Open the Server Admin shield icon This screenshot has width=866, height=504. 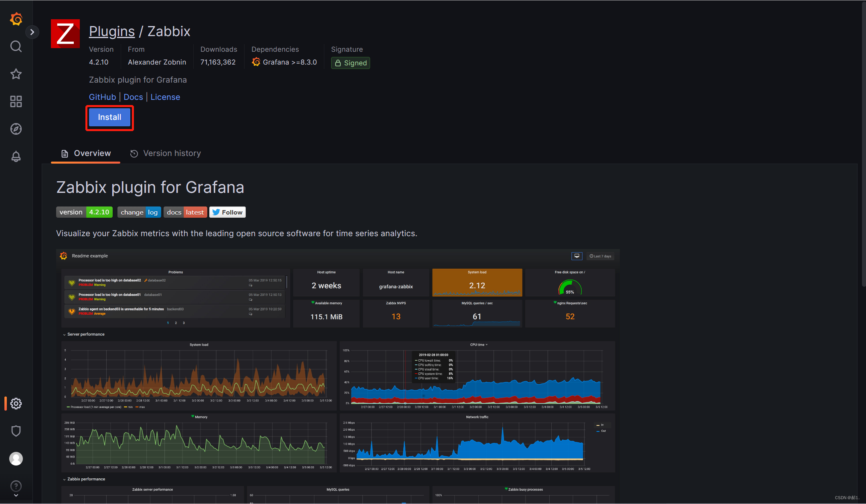point(16,431)
